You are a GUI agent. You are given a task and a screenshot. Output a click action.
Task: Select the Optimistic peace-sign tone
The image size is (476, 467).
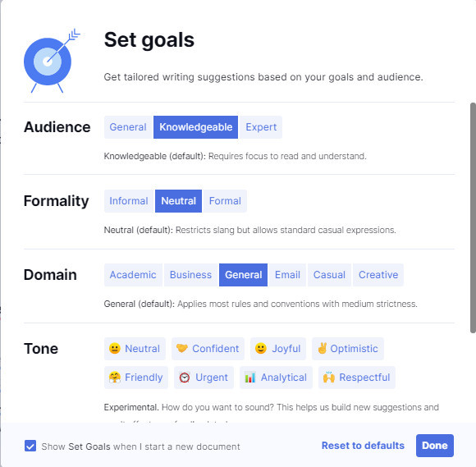point(348,349)
